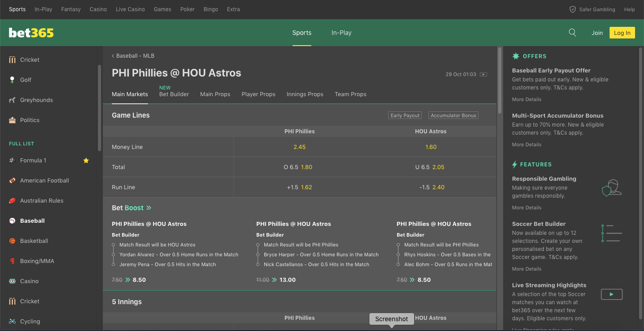Image resolution: width=644 pixels, height=331 pixels.
Task: Select Under 6.5 total at 2.05
Action: coord(431,167)
